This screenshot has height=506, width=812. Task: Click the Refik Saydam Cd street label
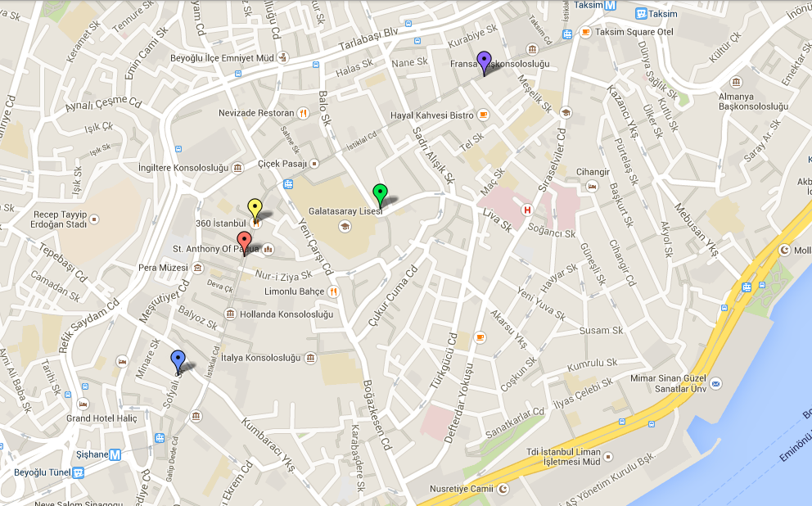(89, 326)
